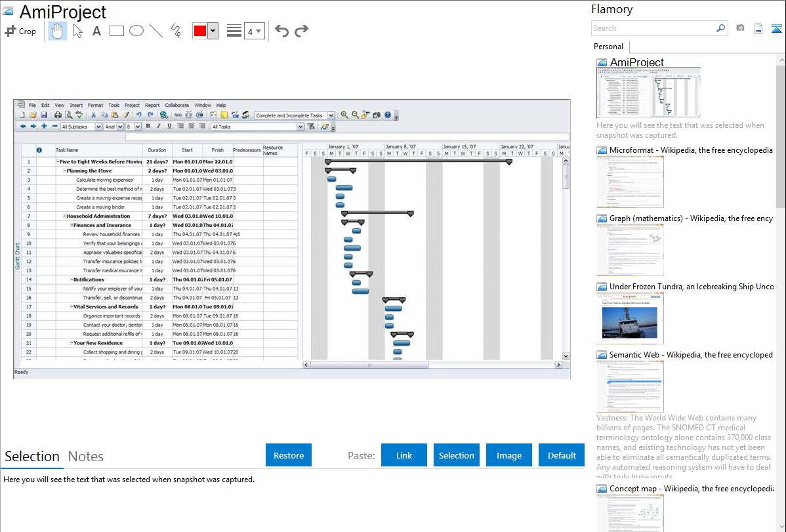Click the Duration column header
This screenshot has width=786, height=532.
(157, 150)
